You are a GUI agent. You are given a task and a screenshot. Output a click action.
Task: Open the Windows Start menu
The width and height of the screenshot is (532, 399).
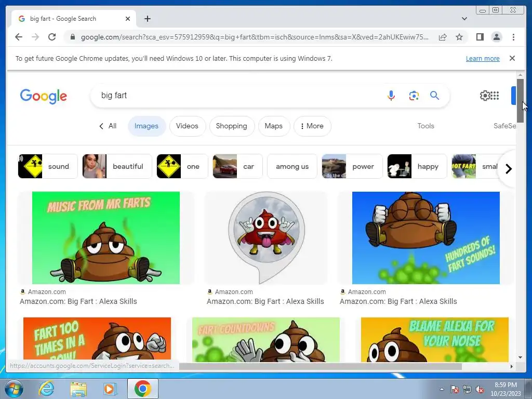[14, 389]
